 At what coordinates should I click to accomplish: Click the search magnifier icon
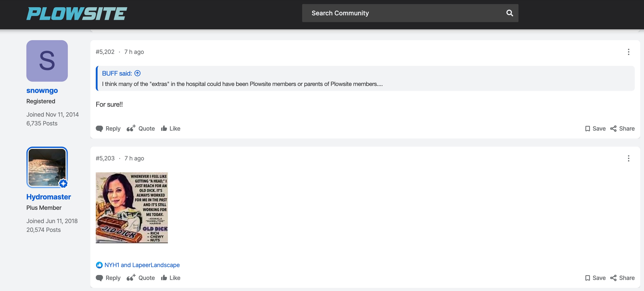click(509, 13)
